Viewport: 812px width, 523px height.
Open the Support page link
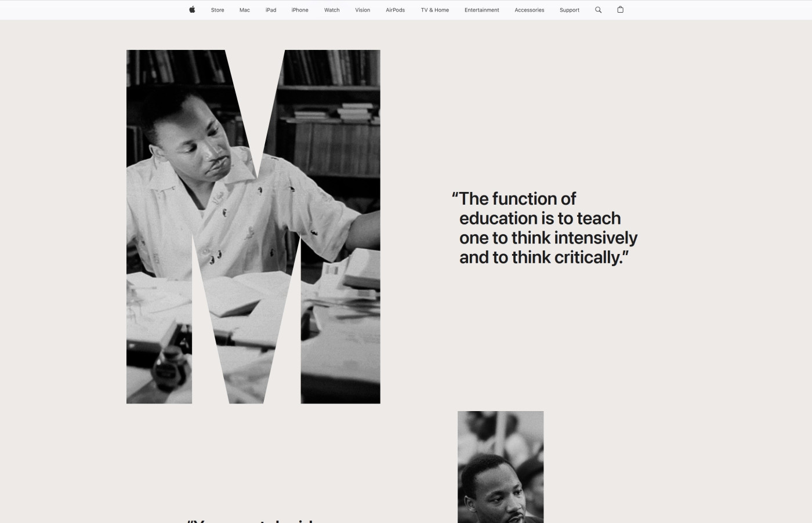[569, 10]
